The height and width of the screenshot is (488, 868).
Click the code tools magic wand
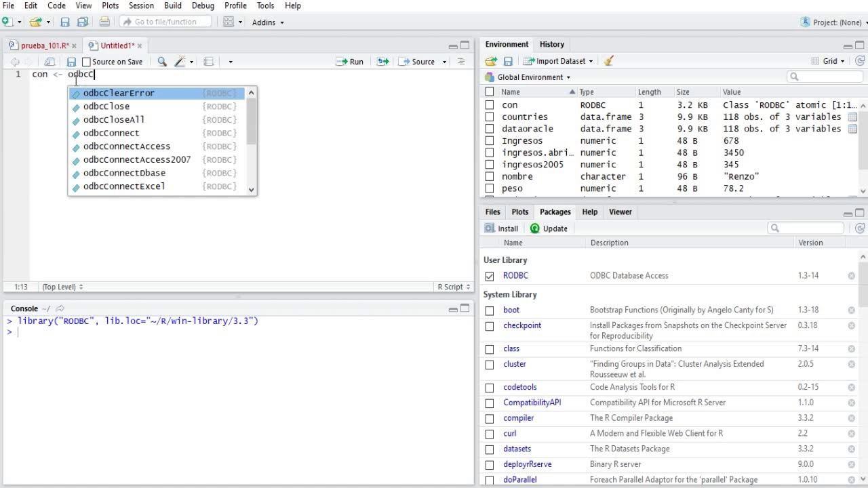180,62
